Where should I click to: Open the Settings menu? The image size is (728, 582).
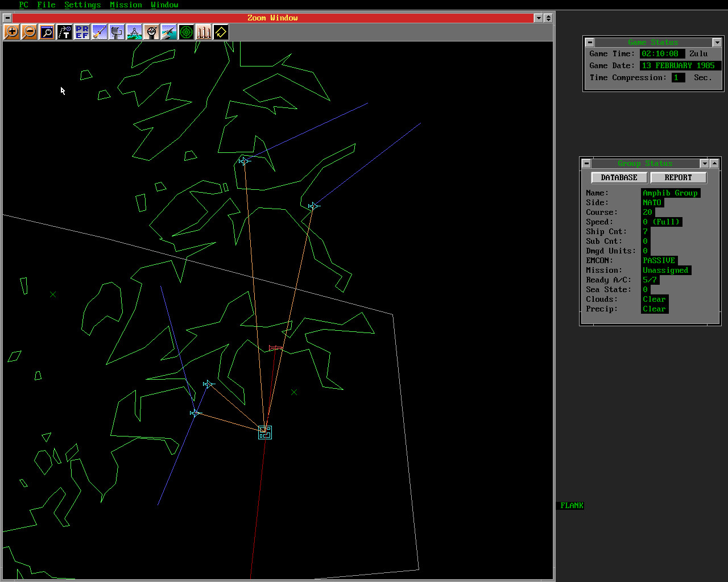coord(82,5)
